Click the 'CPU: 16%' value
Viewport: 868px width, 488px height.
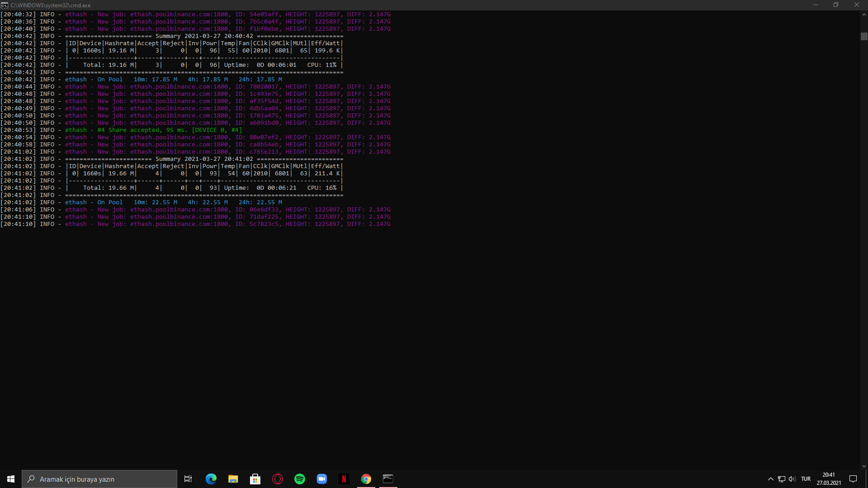(322, 188)
